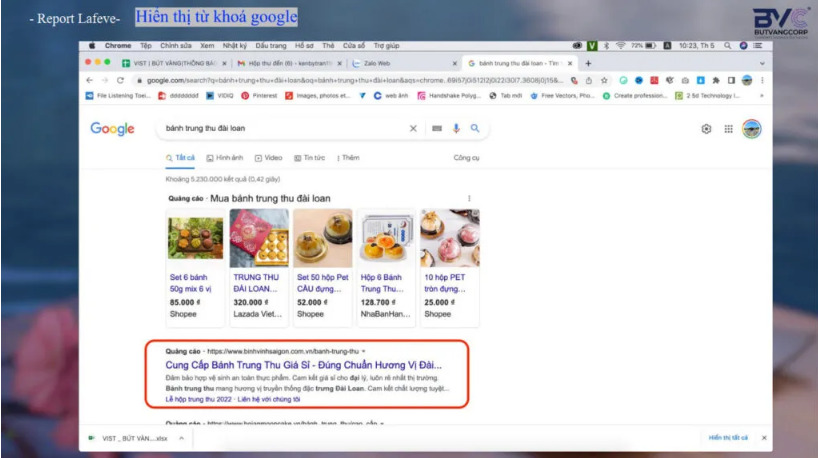Image resolution: width=818 pixels, height=458 pixels.
Task: Open the Pinterest bookmark
Action: click(259, 95)
